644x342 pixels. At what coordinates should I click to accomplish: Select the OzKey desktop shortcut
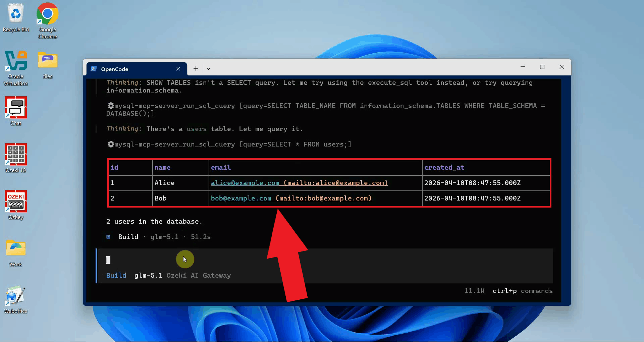coord(16,205)
